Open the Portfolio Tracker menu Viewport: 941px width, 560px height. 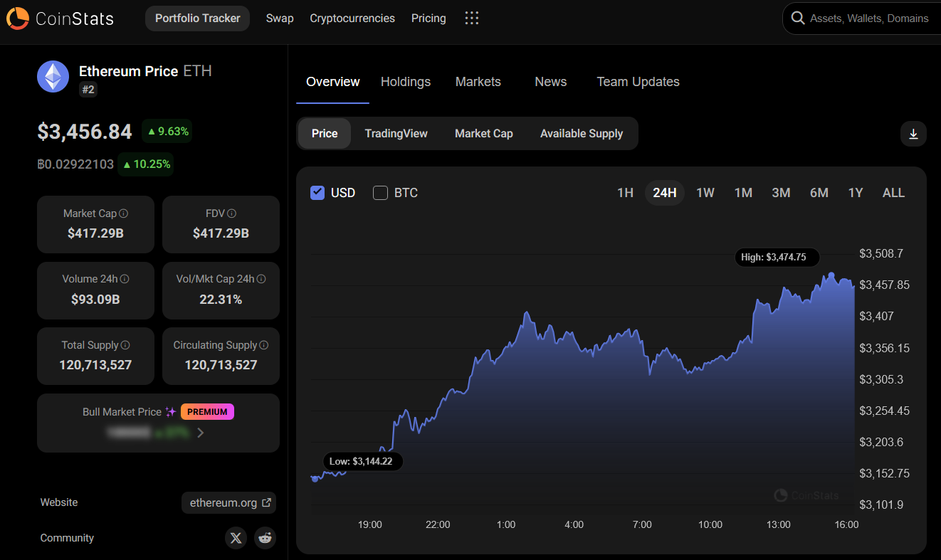(x=197, y=19)
